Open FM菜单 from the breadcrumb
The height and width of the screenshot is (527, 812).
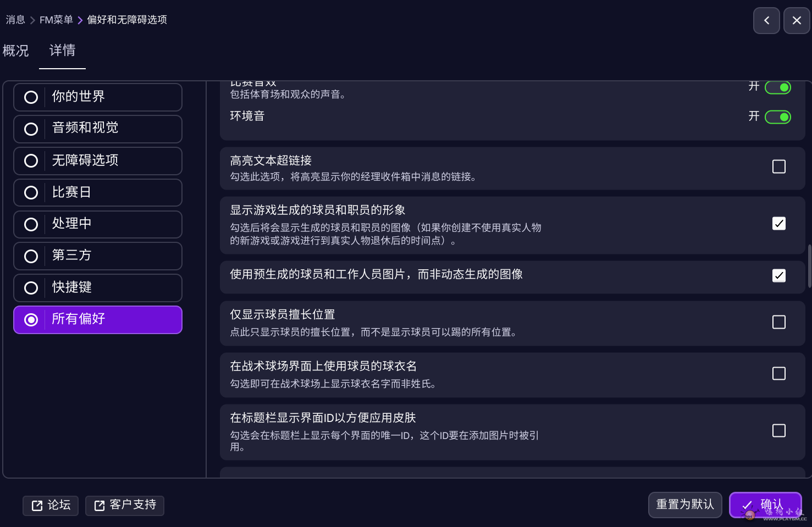pyautogui.click(x=56, y=19)
